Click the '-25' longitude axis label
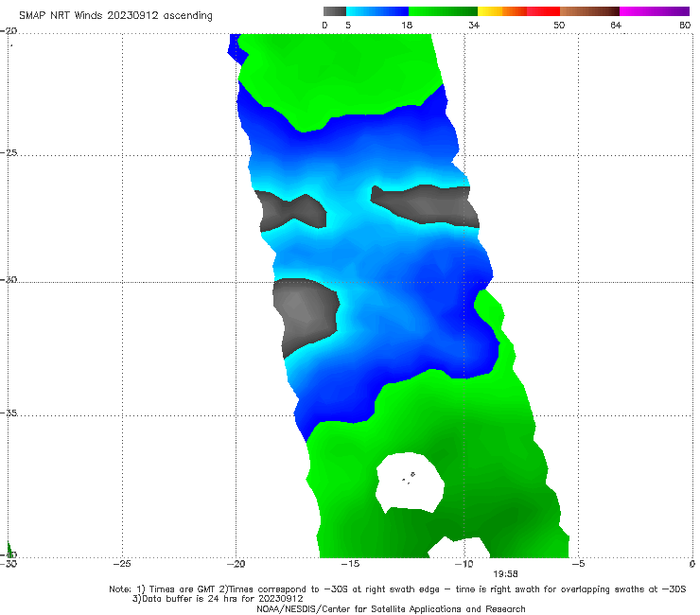 pos(122,564)
